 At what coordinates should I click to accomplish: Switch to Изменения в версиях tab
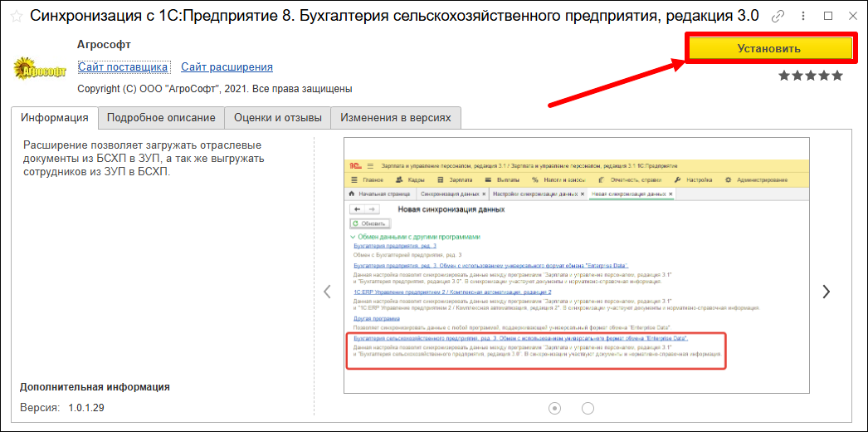point(396,118)
